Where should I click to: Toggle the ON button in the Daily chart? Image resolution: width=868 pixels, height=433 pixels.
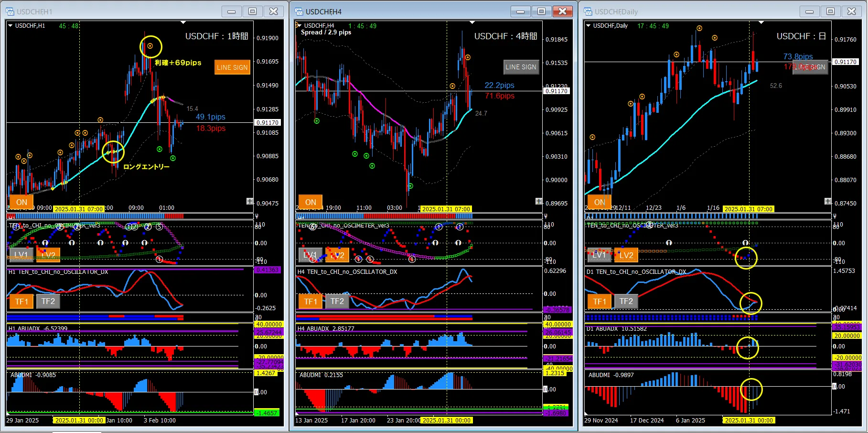(x=600, y=202)
